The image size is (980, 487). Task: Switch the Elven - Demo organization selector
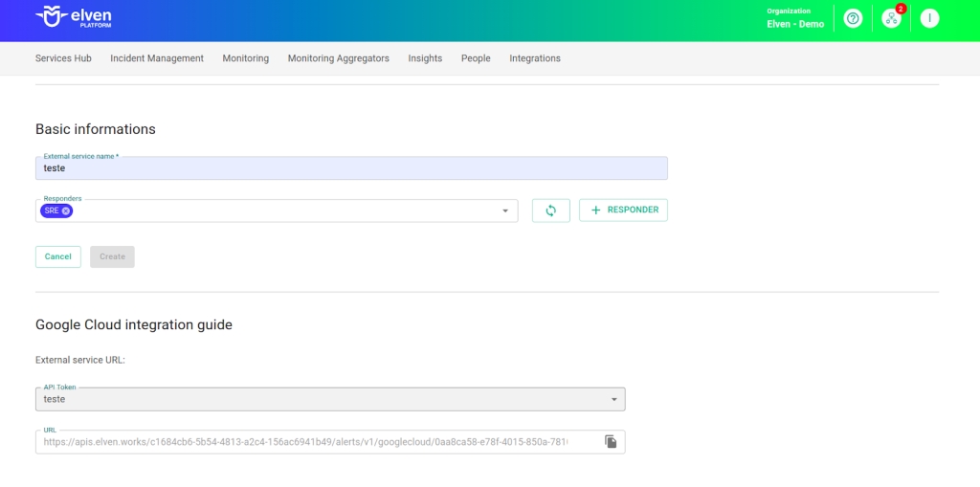point(794,18)
